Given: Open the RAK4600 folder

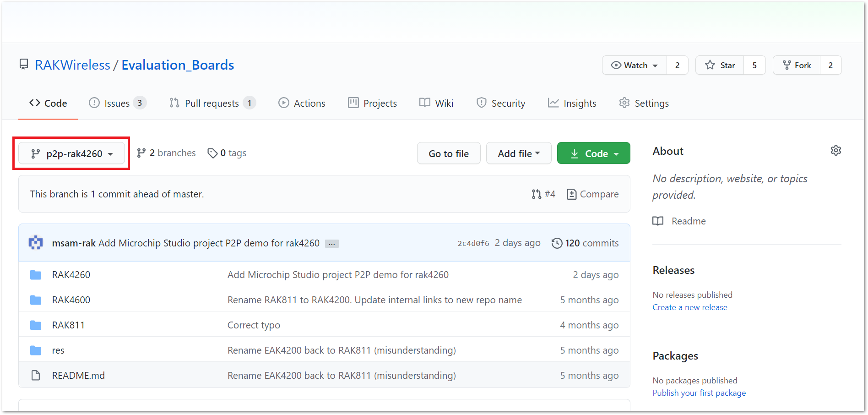Looking at the screenshot, I should tap(71, 300).
